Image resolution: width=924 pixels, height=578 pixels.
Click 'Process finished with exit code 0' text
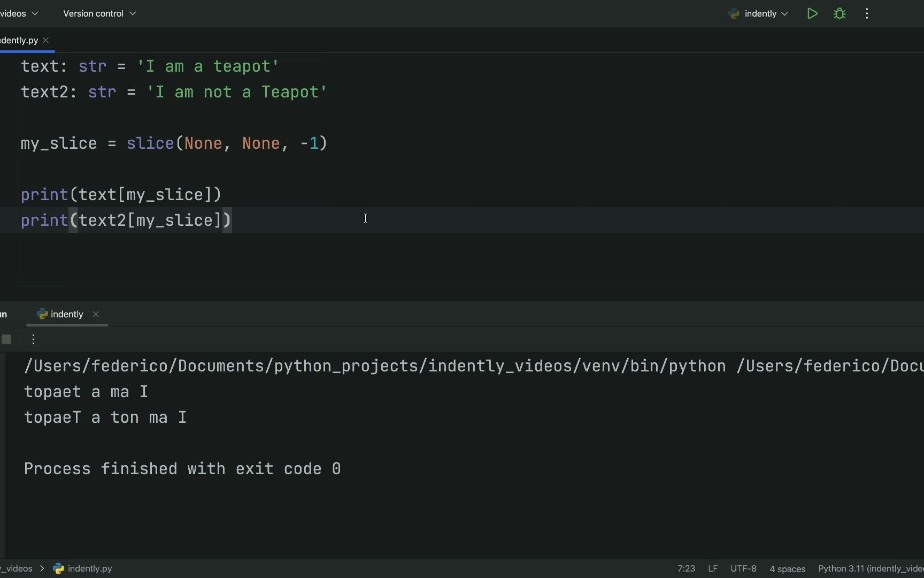(x=182, y=469)
